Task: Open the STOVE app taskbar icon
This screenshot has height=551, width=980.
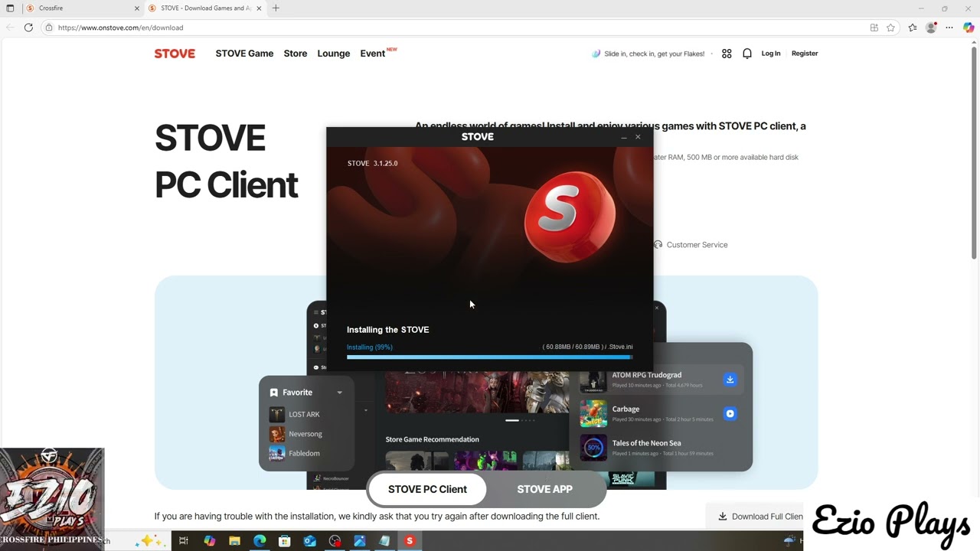Action: [410, 541]
